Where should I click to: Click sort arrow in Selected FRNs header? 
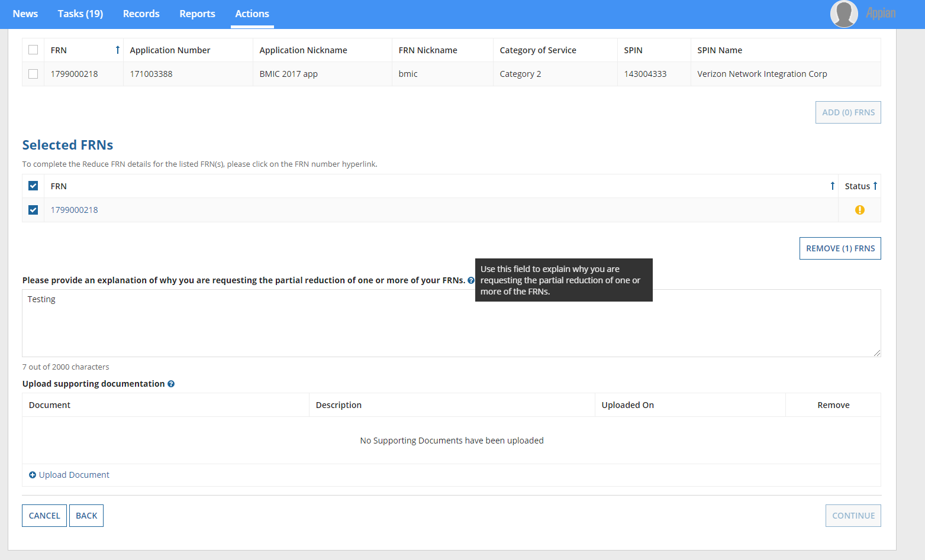pos(832,186)
